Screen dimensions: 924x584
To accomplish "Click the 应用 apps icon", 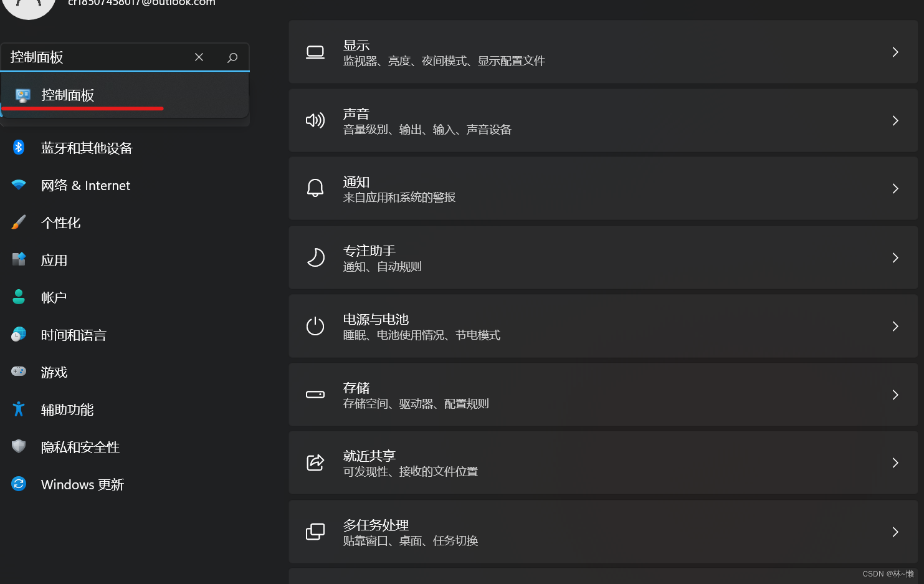I will click(19, 260).
